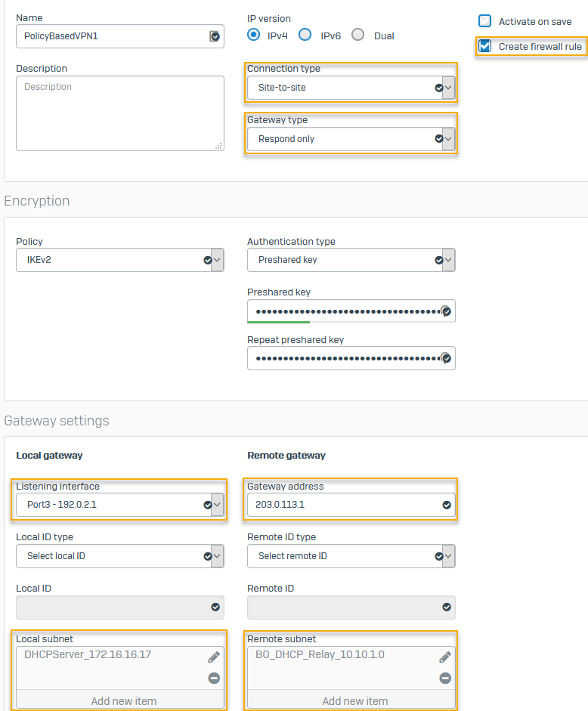
Task: Choose the Dual IP version option
Action: pos(358,35)
